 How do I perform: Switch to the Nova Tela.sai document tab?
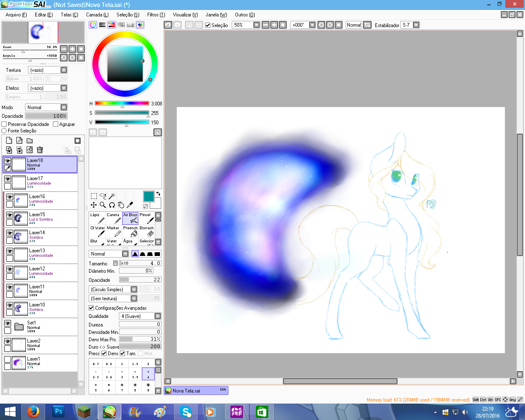click(196, 390)
